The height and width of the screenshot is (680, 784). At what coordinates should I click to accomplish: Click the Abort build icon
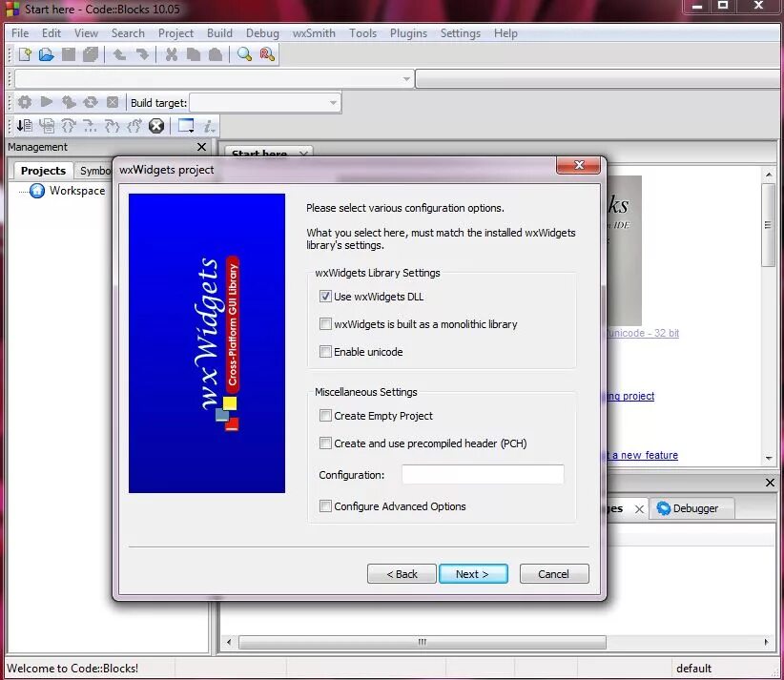(113, 102)
